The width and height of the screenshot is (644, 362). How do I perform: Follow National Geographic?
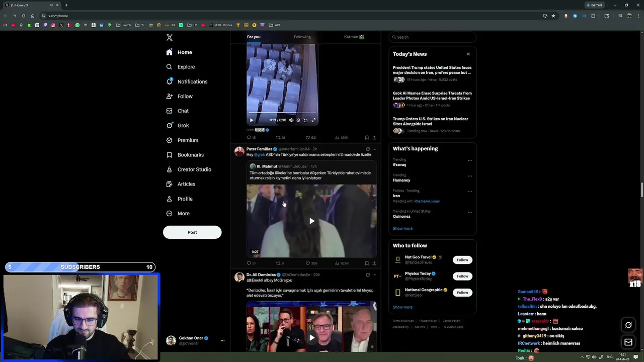[x=462, y=293]
